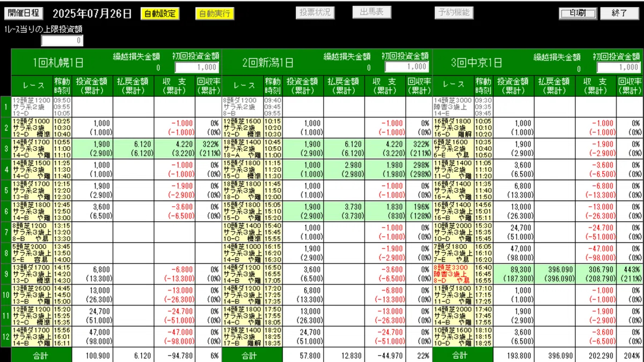This screenshot has height=362, width=644.
Task: Click the 投票状況 button
Action: (x=316, y=12)
